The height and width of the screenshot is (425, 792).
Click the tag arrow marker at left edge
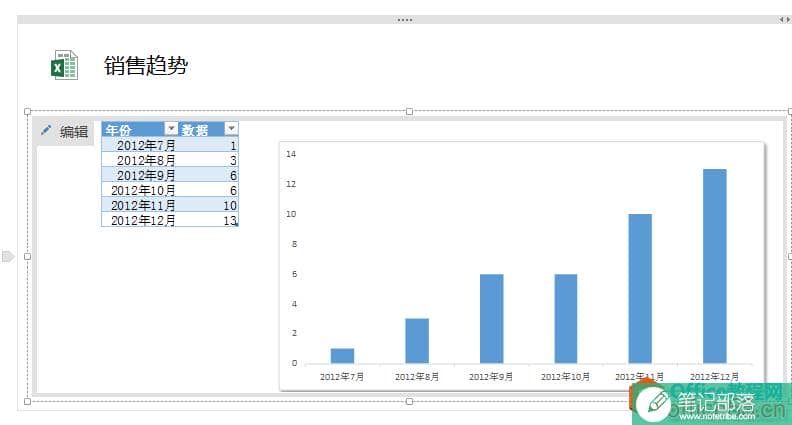[8, 257]
